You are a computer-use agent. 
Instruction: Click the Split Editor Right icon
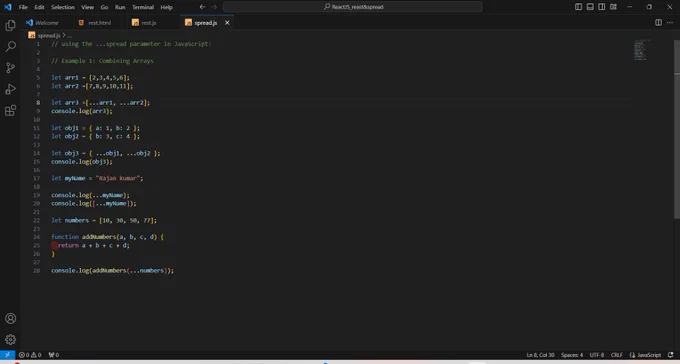point(658,23)
